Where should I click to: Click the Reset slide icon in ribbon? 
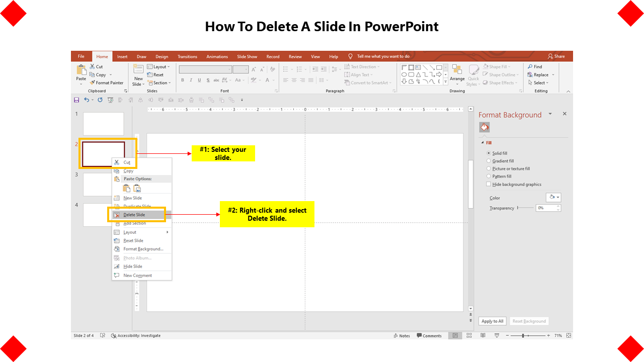click(x=150, y=75)
